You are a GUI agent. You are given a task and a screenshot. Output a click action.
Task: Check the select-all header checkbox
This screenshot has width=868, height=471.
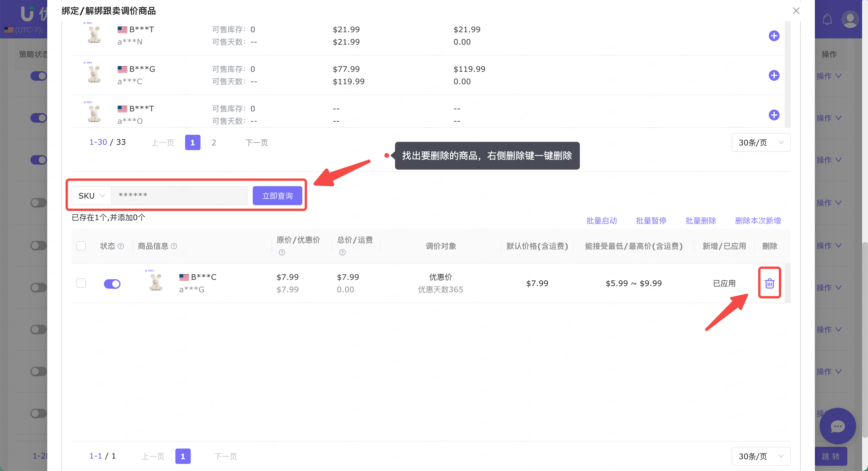coord(81,246)
